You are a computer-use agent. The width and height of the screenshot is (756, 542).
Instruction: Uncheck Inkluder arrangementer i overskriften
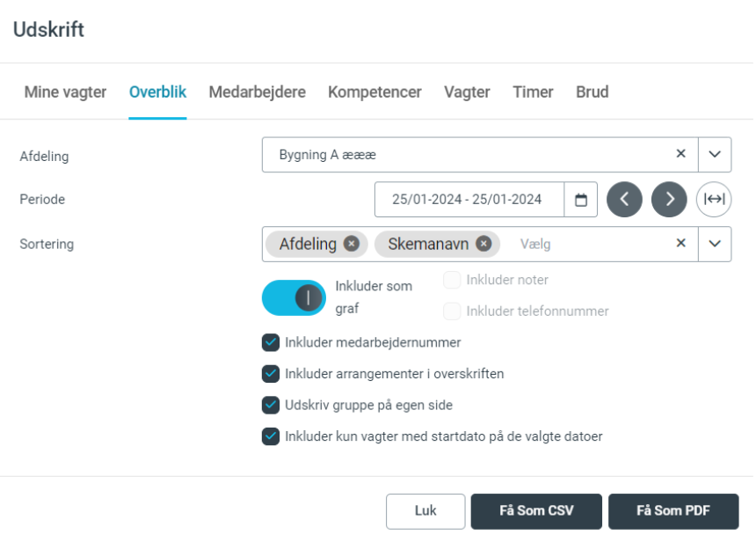tap(269, 374)
